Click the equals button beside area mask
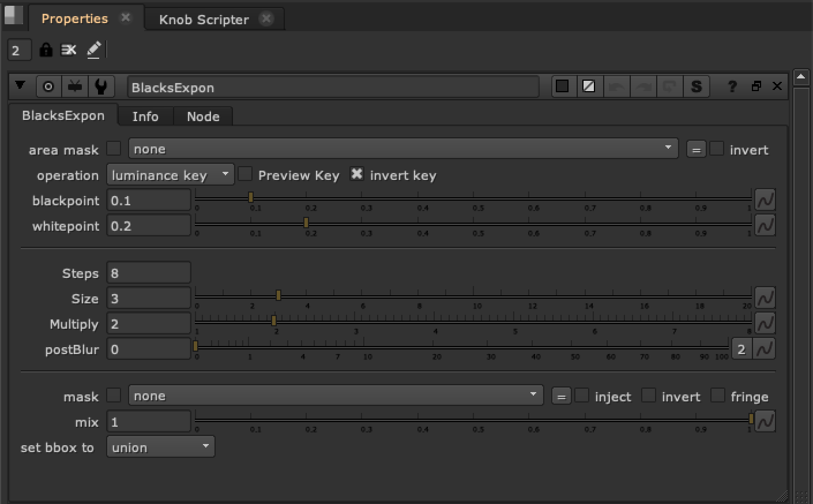 (696, 150)
